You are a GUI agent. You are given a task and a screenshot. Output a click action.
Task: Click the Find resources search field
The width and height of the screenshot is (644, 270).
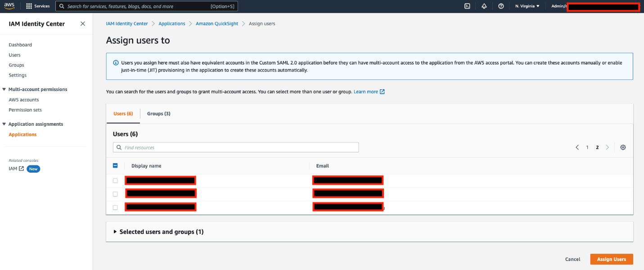pyautogui.click(x=236, y=147)
